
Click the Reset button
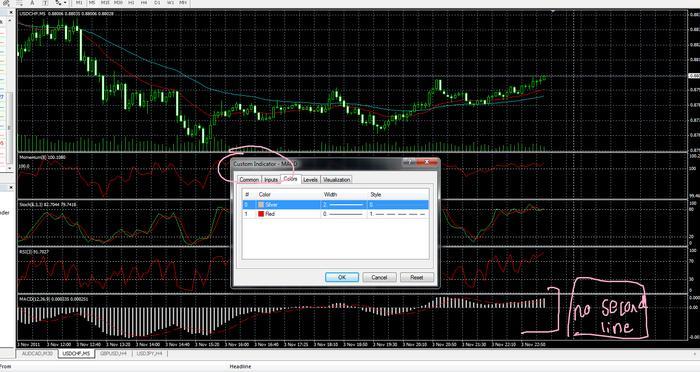pos(417,277)
